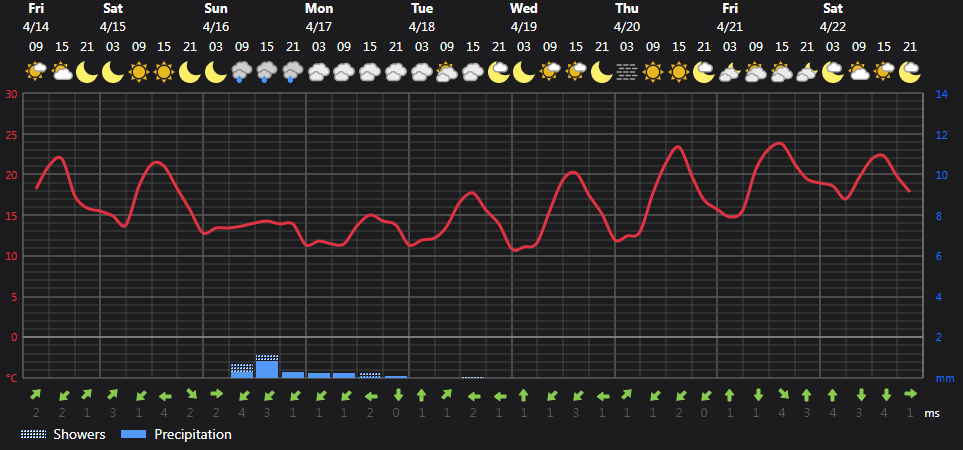Click the Precipitation legend label
Image resolution: width=963 pixels, height=450 pixels.
(193, 435)
